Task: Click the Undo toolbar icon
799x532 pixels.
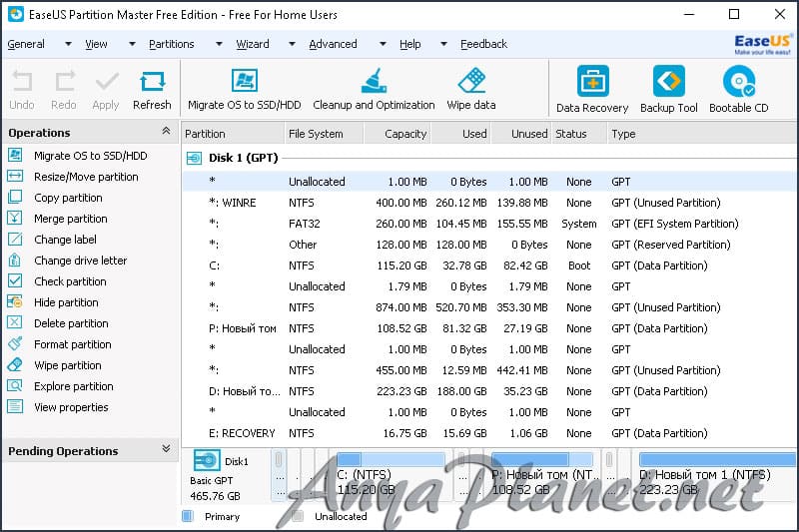Action: click(x=22, y=90)
